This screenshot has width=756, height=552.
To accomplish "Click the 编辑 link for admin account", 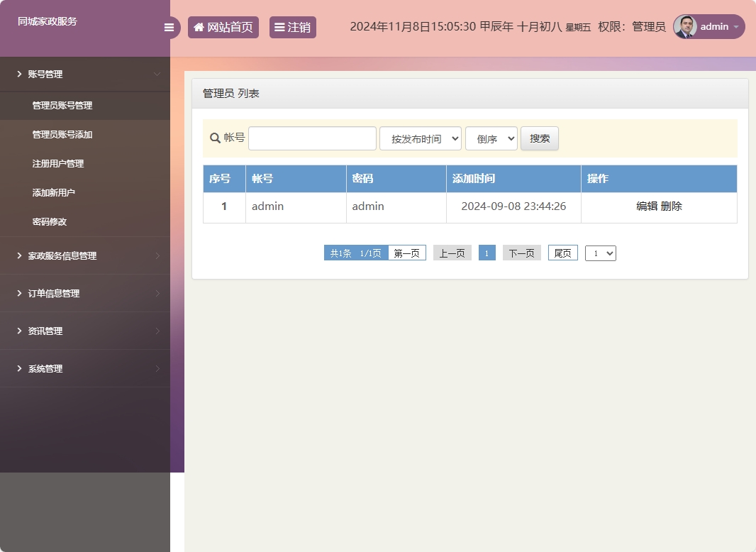I will pos(645,207).
